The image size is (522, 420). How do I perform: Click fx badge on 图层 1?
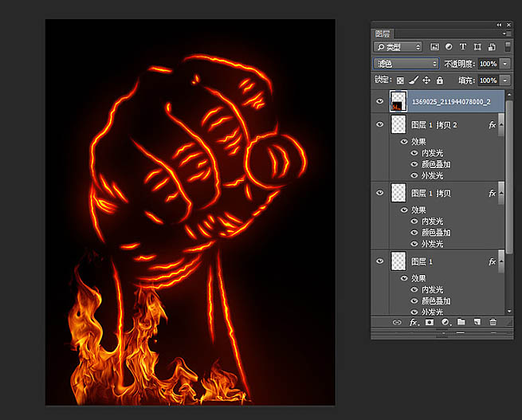point(492,262)
